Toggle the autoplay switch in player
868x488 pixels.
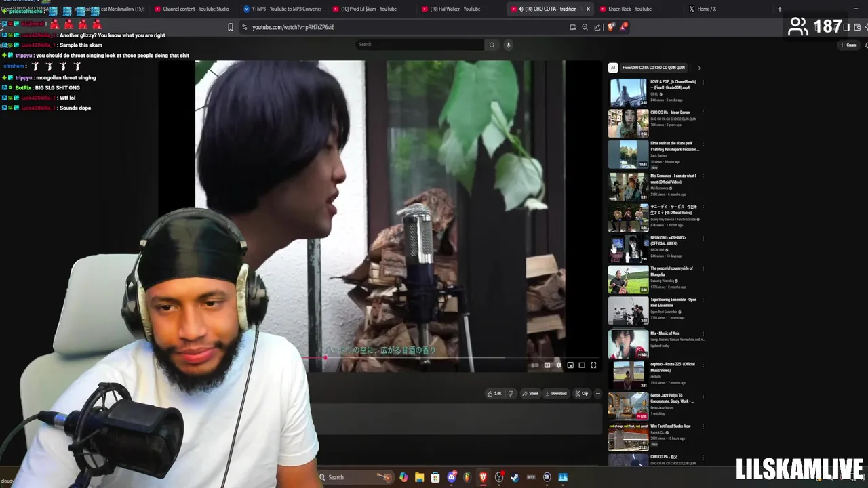[x=535, y=365]
